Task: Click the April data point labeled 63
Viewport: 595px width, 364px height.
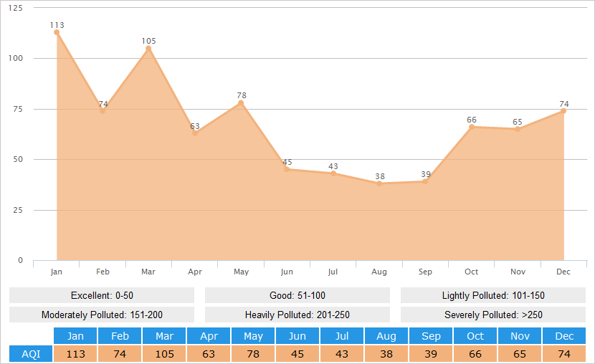Action: tap(195, 133)
